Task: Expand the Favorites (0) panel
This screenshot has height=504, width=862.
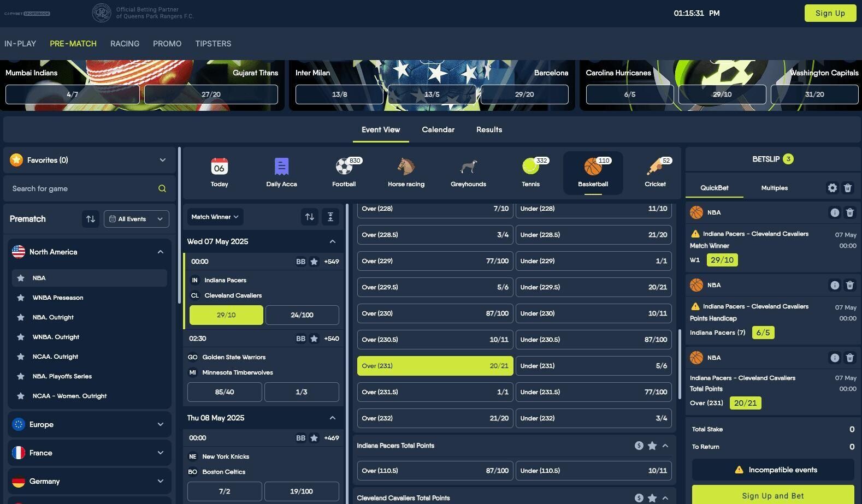Action: 90,160
